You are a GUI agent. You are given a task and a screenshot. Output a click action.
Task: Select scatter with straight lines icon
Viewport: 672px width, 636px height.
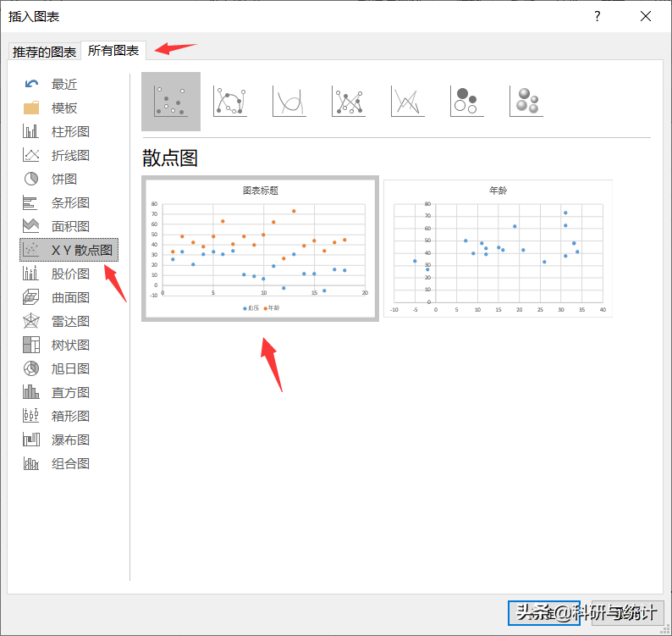[408, 102]
